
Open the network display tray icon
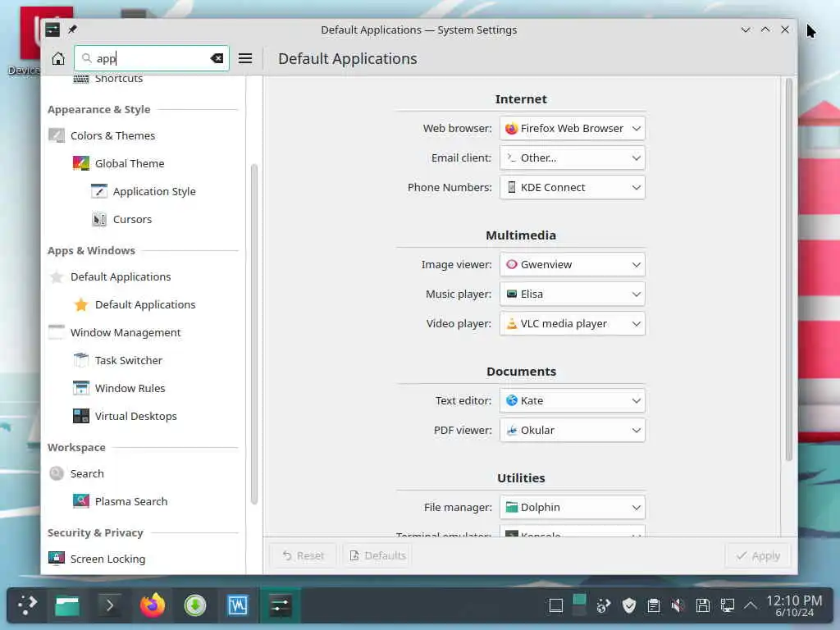coord(728,605)
